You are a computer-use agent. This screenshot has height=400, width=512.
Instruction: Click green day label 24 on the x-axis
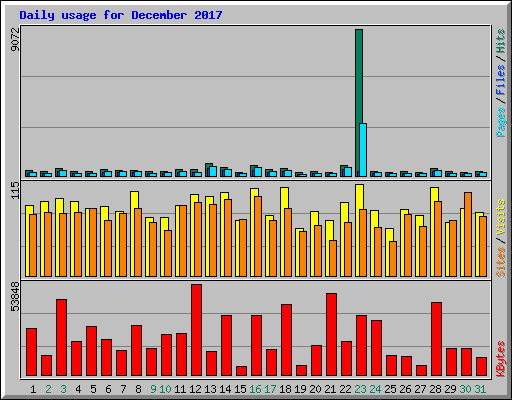(x=375, y=389)
